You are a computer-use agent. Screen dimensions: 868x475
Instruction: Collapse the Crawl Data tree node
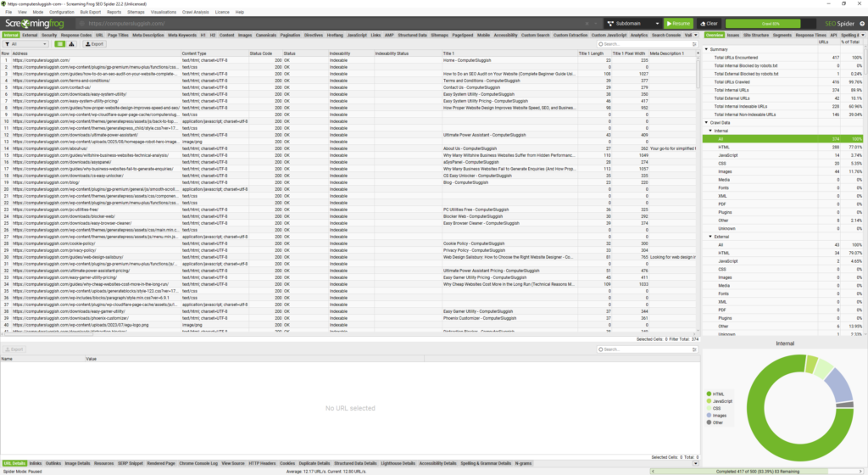click(x=706, y=122)
